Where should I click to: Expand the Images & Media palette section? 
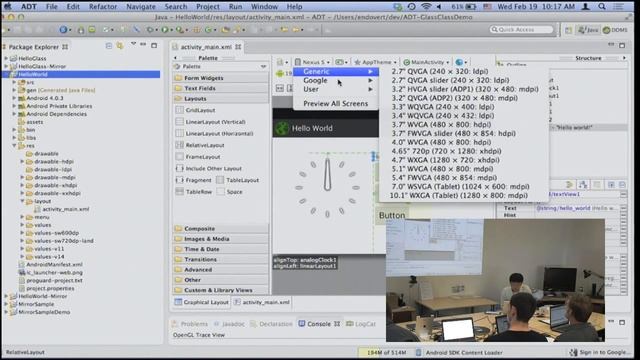(220, 239)
